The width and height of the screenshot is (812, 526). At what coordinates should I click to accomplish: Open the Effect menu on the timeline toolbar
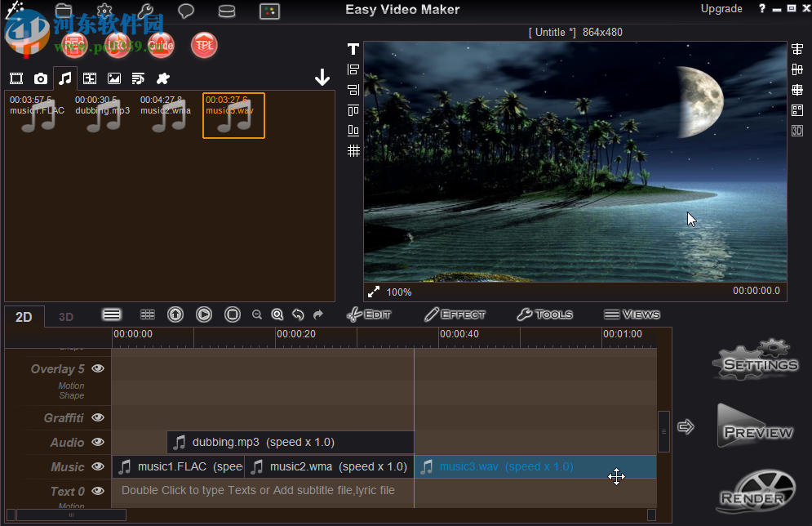(x=455, y=314)
